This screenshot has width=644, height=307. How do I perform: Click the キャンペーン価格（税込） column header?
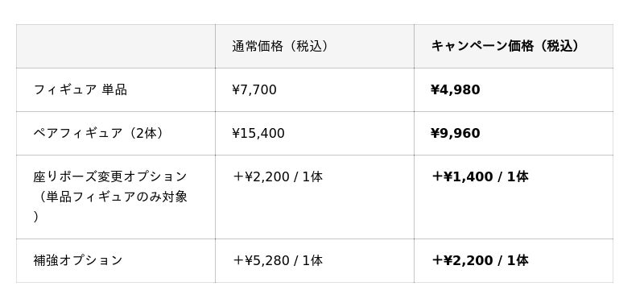(x=506, y=47)
